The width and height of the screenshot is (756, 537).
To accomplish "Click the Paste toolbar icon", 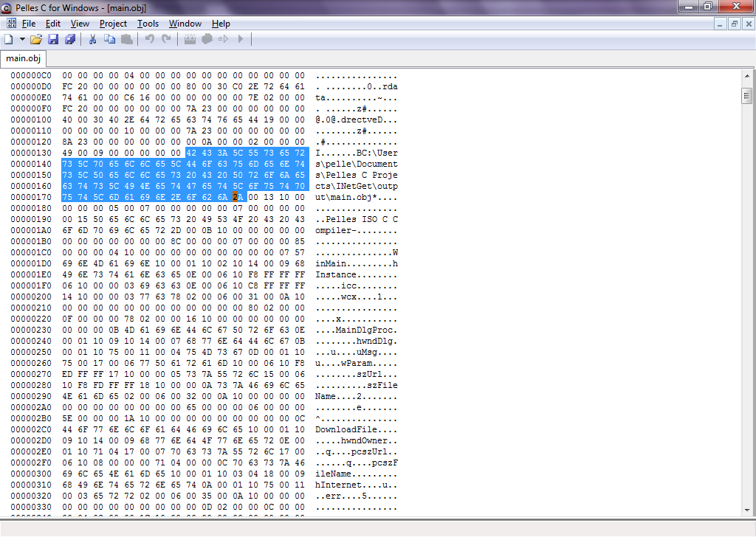I will coord(127,39).
